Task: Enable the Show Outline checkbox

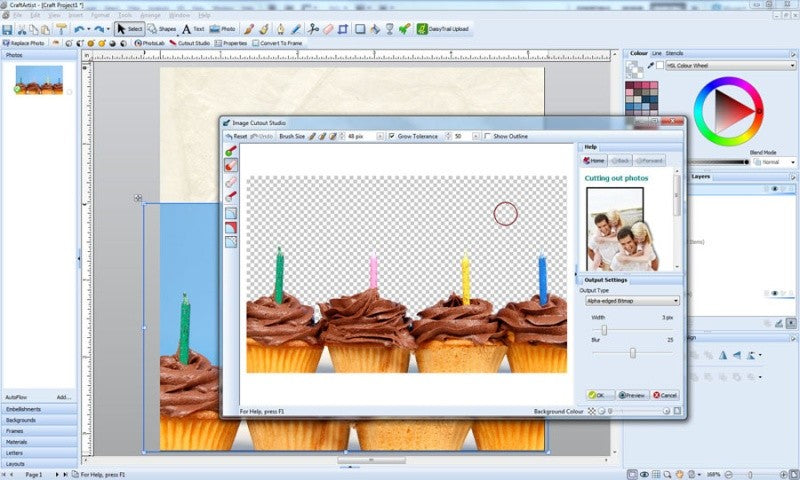Action: point(487,136)
